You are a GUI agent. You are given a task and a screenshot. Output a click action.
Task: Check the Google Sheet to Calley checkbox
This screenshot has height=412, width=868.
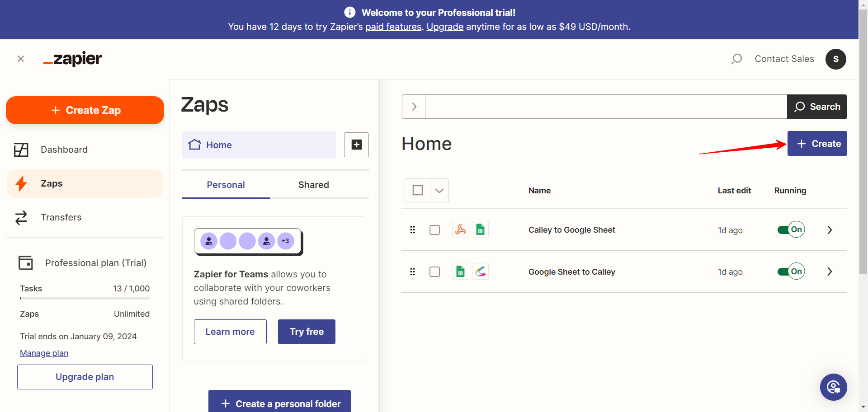point(434,272)
